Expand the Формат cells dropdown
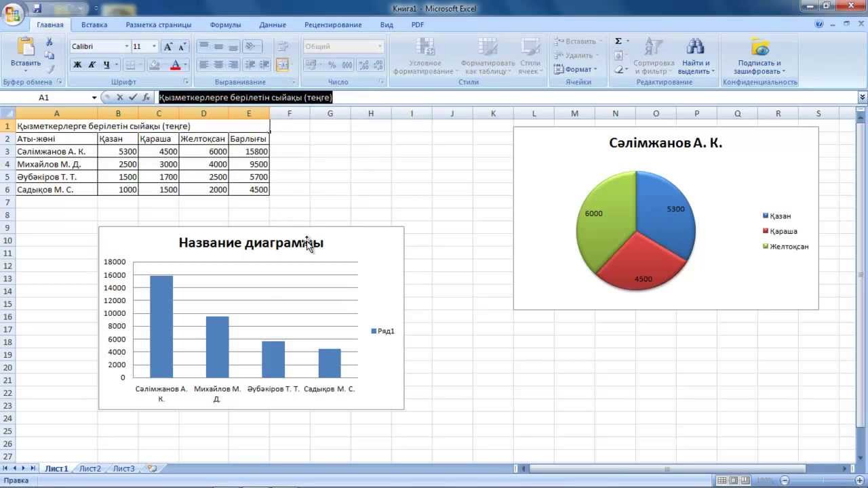 click(x=575, y=69)
